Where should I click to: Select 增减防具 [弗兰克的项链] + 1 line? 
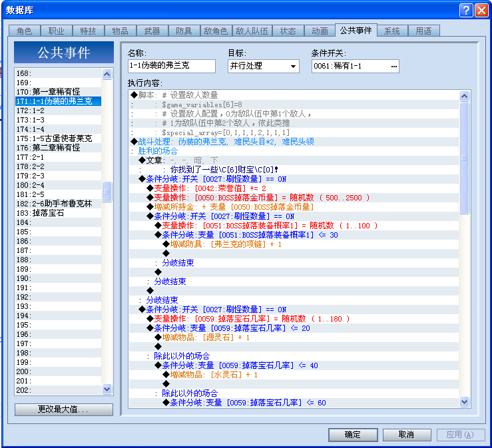(294, 244)
